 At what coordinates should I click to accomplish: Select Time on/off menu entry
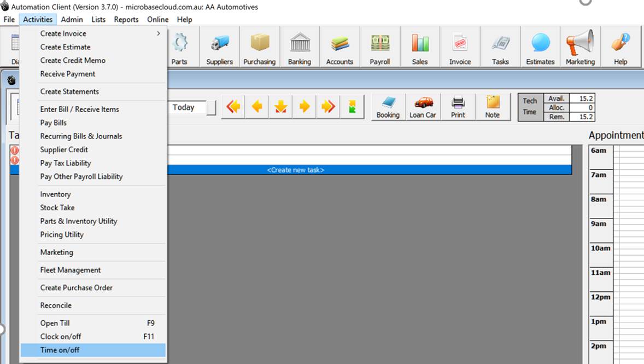[x=93, y=350]
